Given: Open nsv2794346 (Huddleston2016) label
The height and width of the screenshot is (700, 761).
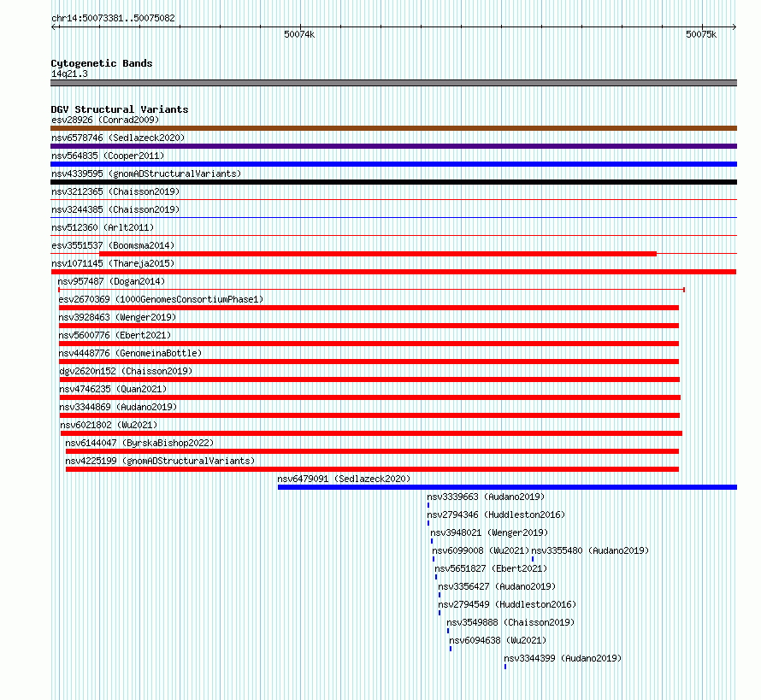Looking at the screenshot, I should click(x=496, y=515).
